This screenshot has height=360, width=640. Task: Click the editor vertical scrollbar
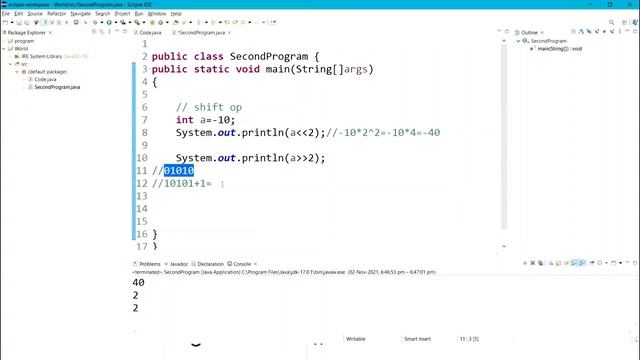coord(504,137)
